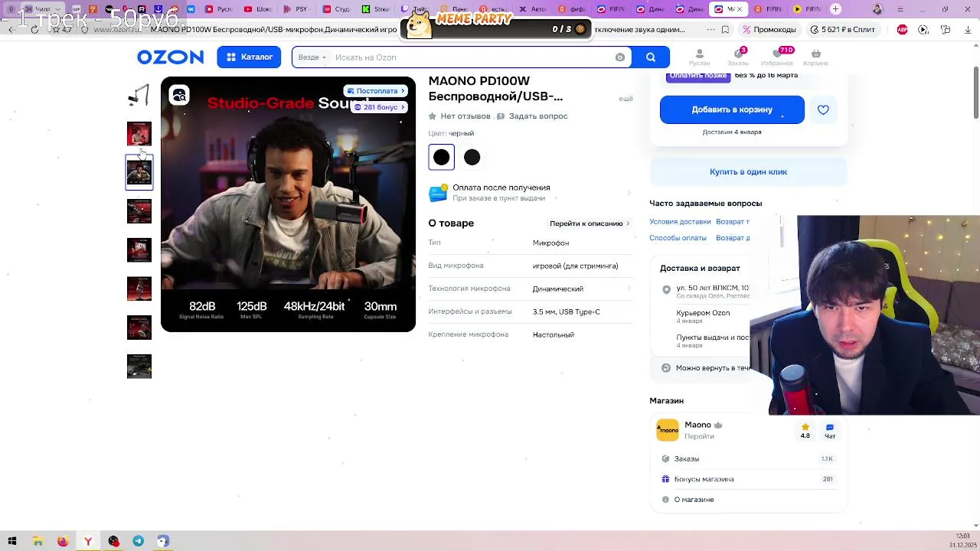
Task: Open File Explorer from taskbar
Action: pyautogui.click(x=38, y=541)
